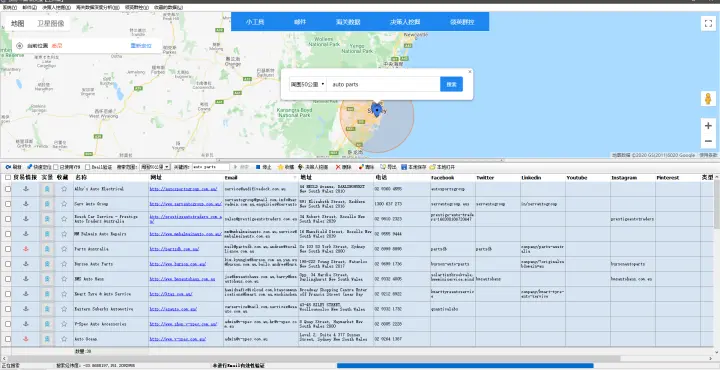Screen dimensions: 720x370
Task: Click the blue stop square toolbar icon
Action: point(258,167)
